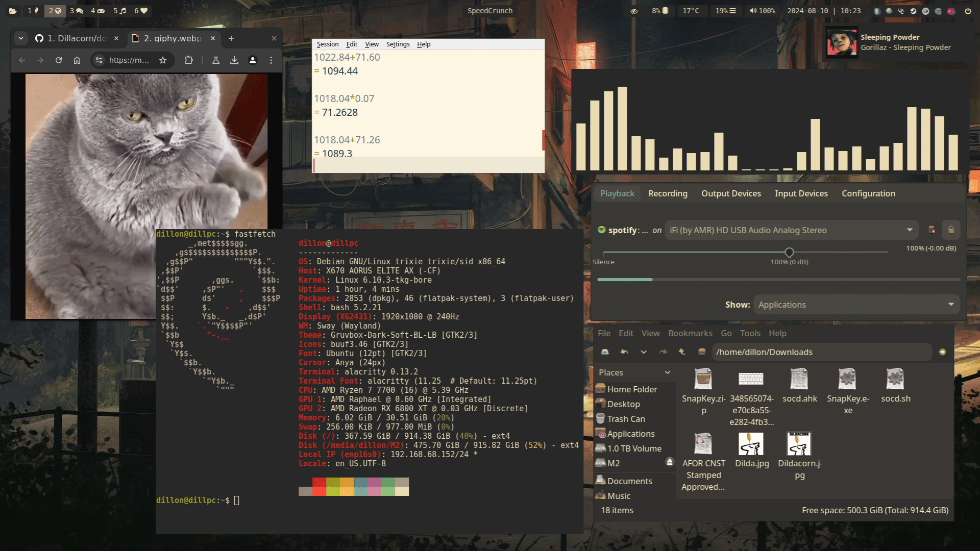980x551 pixels.
Task: Open file manager history dropdown arrow
Action: coord(644,352)
